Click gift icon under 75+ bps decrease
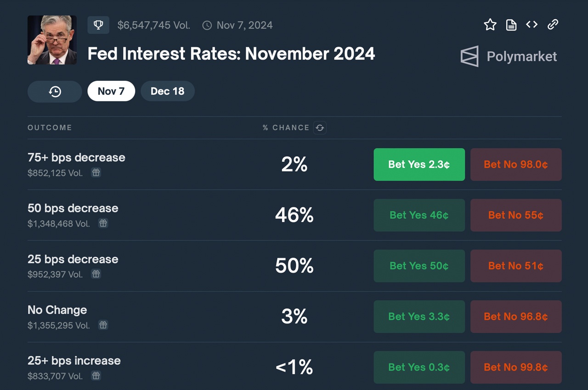 (96, 173)
